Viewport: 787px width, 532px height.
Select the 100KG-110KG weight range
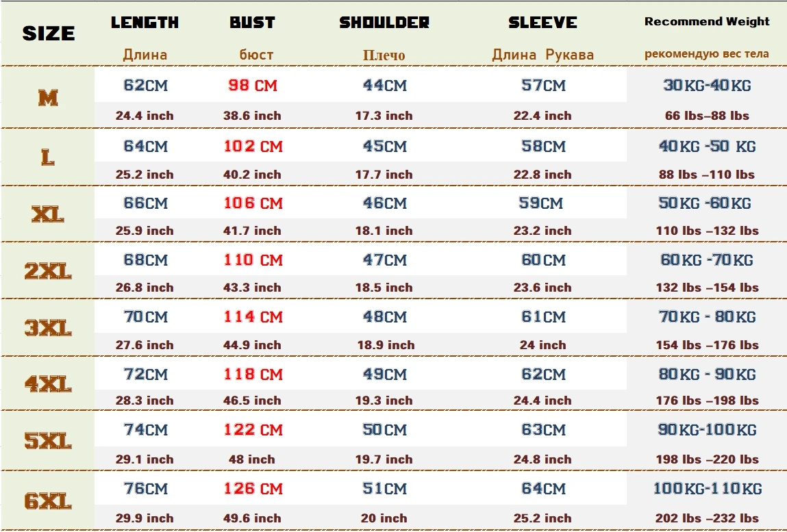[x=707, y=489]
